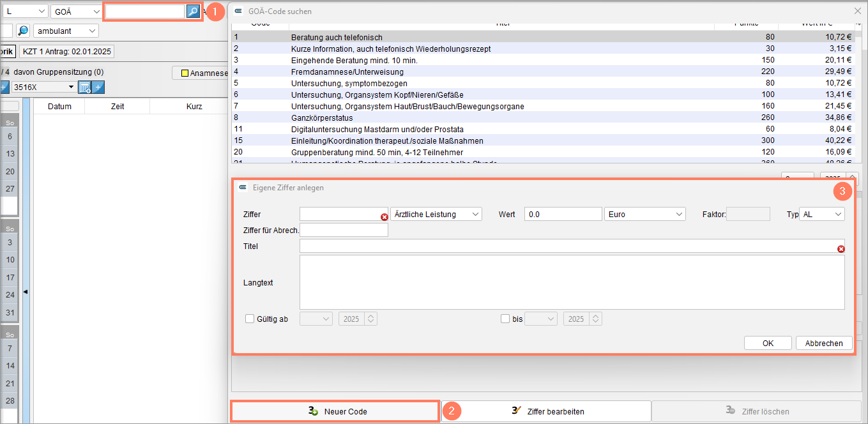
Task: Enable the Gültig ab checkbox
Action: click(250, 319)
